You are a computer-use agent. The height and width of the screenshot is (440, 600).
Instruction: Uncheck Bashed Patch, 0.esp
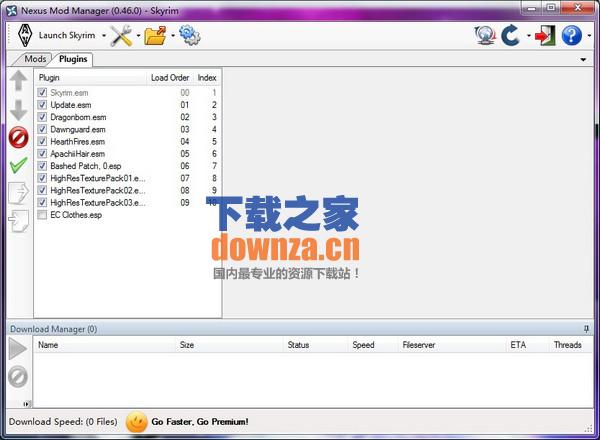42,166
